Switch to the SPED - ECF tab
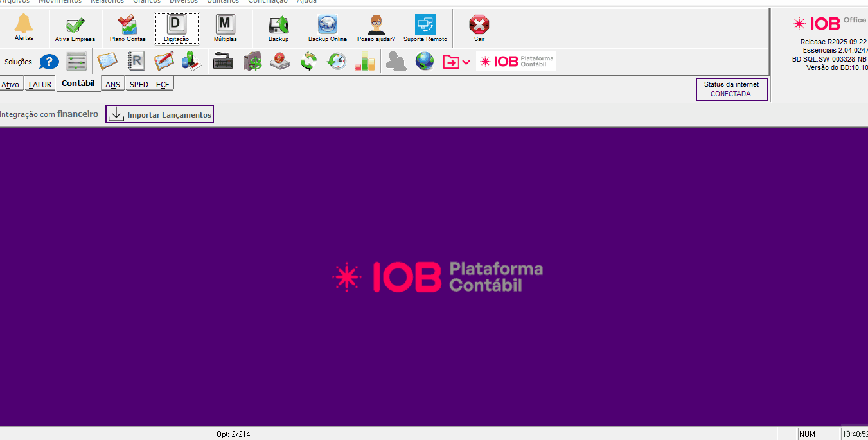The image size is (868, 440). tap(149, 84)
